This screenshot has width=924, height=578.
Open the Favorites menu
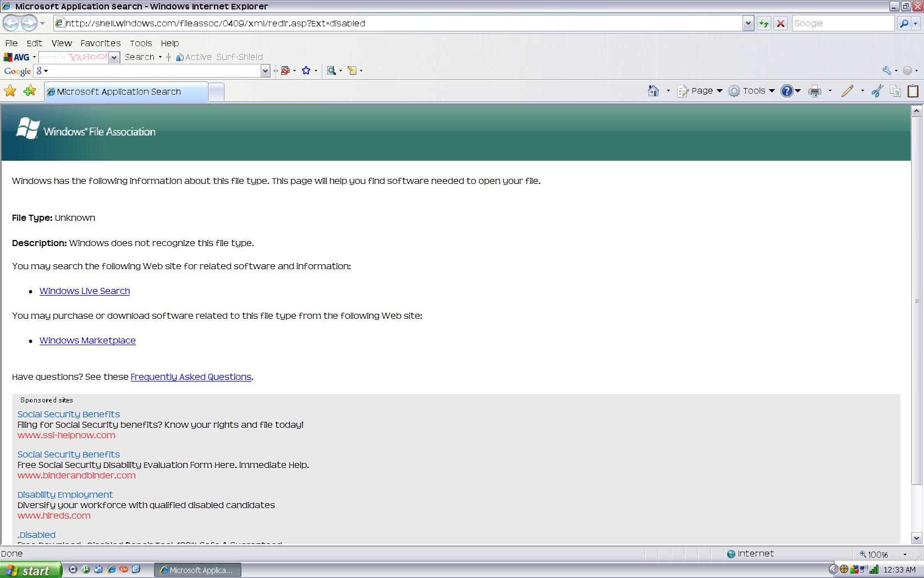coord(100,43)
